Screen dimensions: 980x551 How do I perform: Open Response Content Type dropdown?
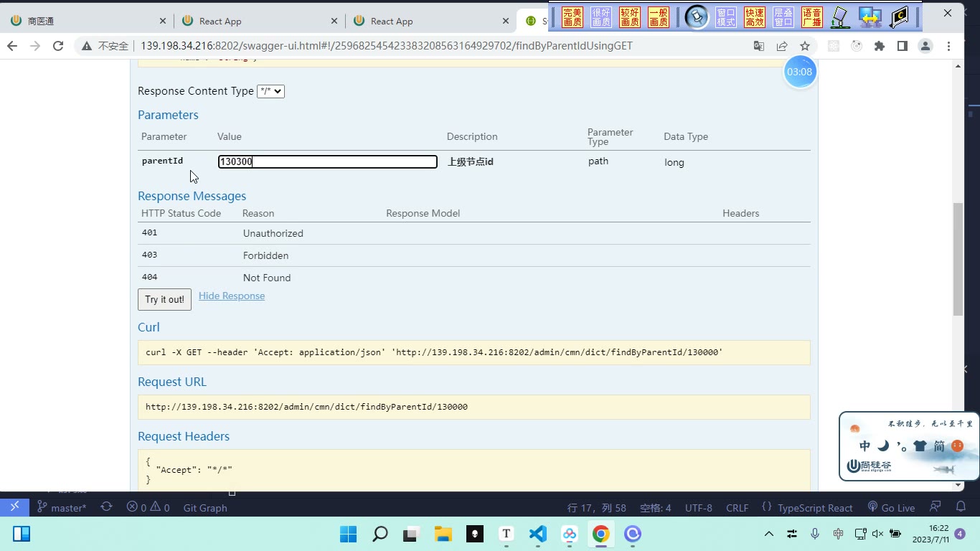pyautogui.click(x=270, y=91)
